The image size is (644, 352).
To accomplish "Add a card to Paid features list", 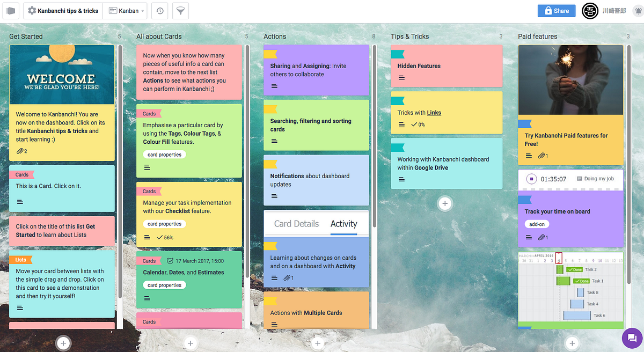I will point(572,343).
